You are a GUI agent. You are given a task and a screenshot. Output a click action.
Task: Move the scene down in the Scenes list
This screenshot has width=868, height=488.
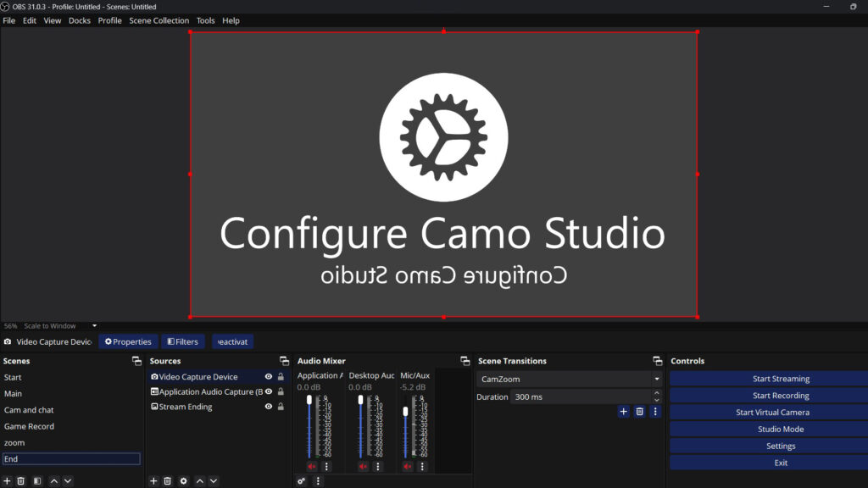[x=68, y=481]
